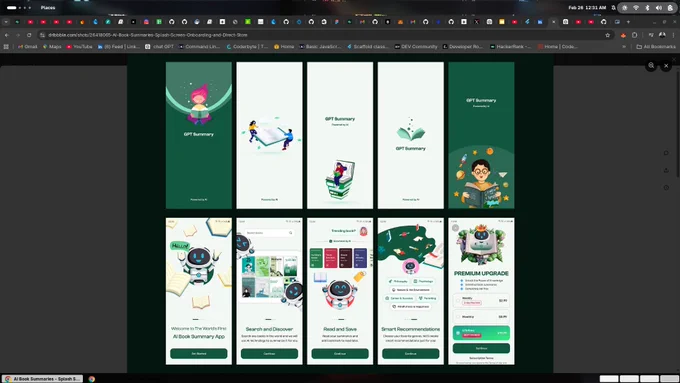
Task: Open the orange extension icon in toolbar
Action: coord(623,35)
